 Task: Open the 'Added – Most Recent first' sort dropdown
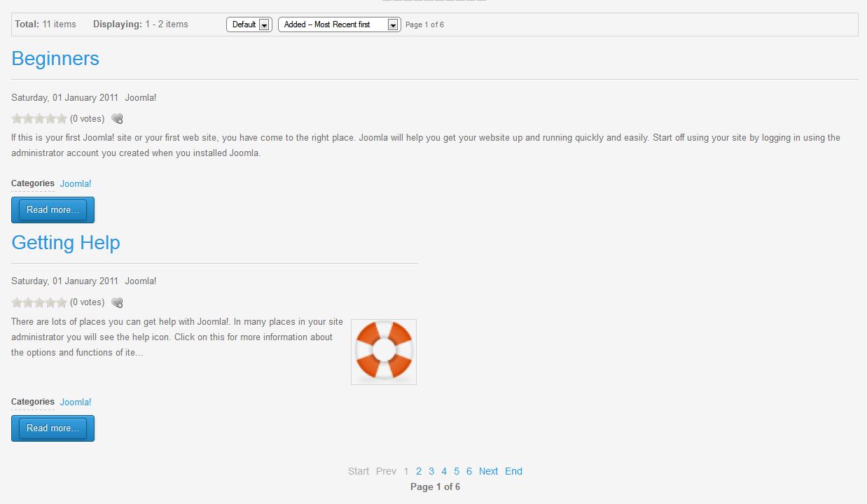[340, 24]
